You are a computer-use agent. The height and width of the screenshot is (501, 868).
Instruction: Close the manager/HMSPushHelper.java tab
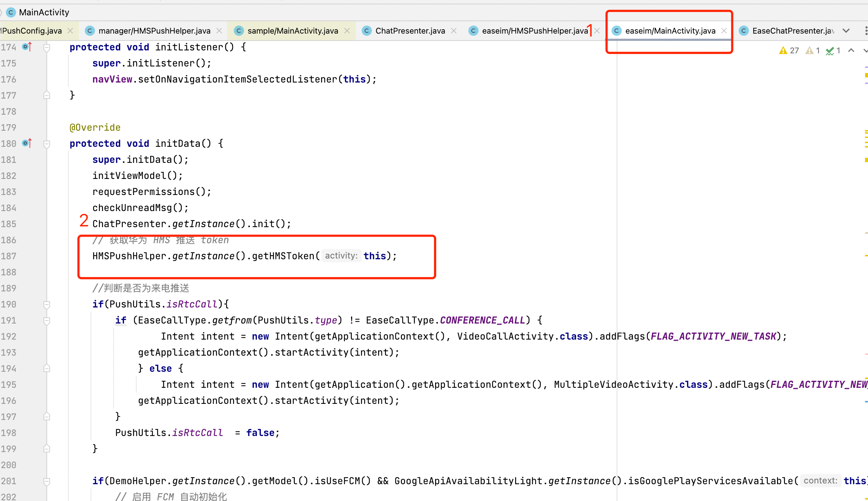219,31
